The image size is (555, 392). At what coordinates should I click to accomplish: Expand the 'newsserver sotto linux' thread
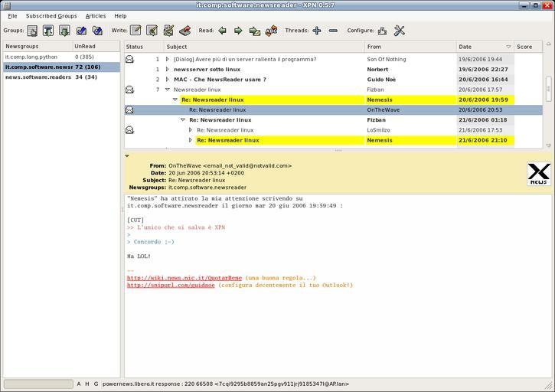pyautogui.click(x=168, y=69)
